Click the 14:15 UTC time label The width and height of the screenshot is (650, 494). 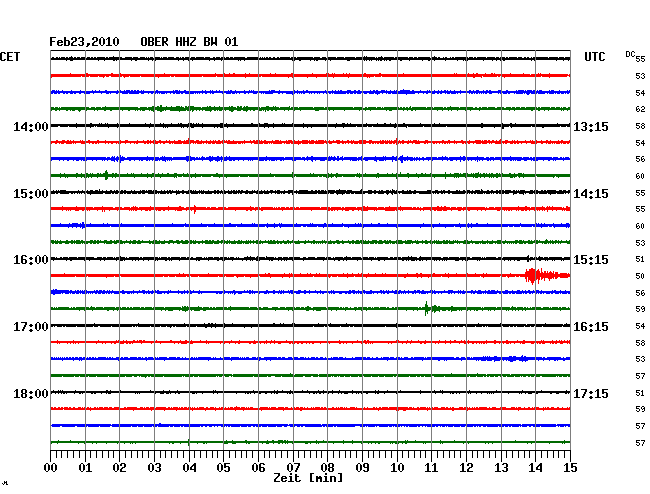click(x=591, y=194)
